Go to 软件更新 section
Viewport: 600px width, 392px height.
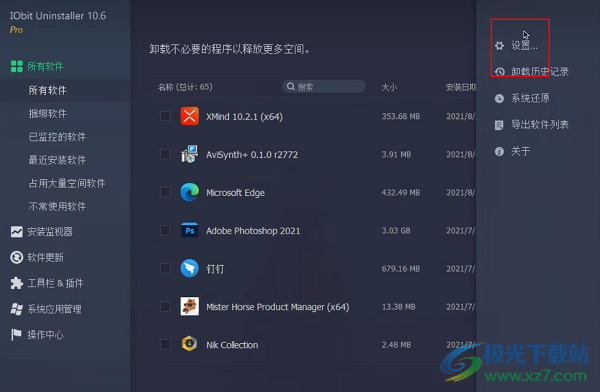45,258
